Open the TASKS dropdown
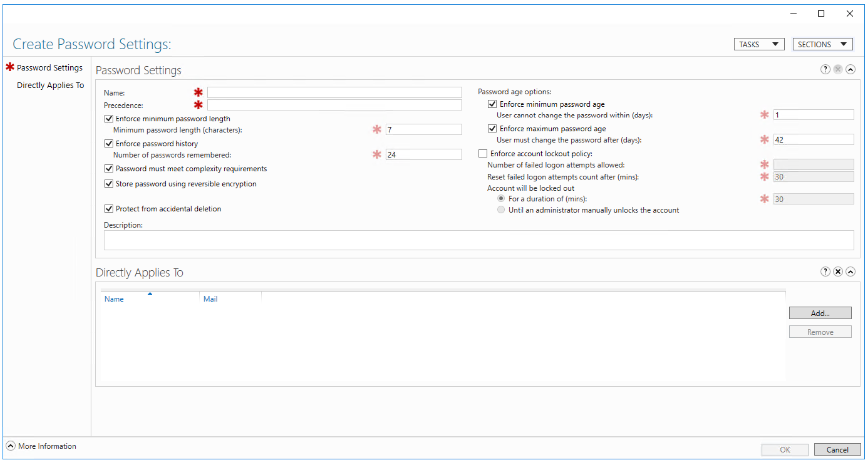Image resolution: width=868 pixels, height=462 pixels. 759,44
